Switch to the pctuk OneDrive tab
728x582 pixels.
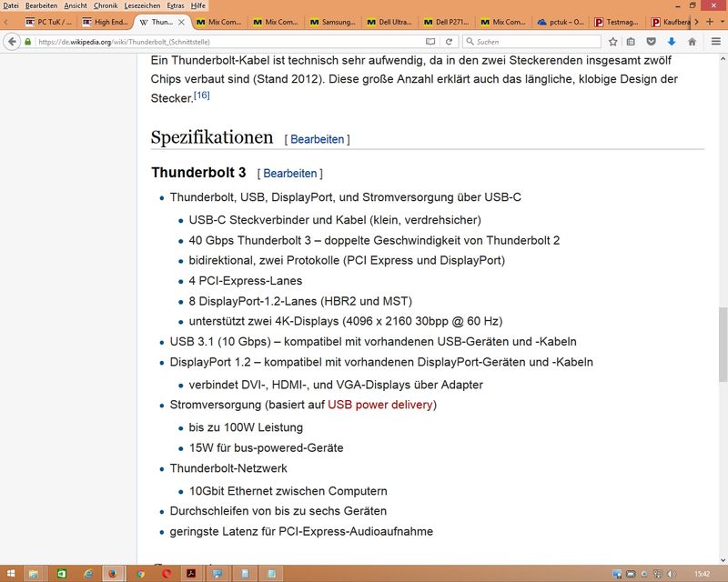(x=561, y=22)
